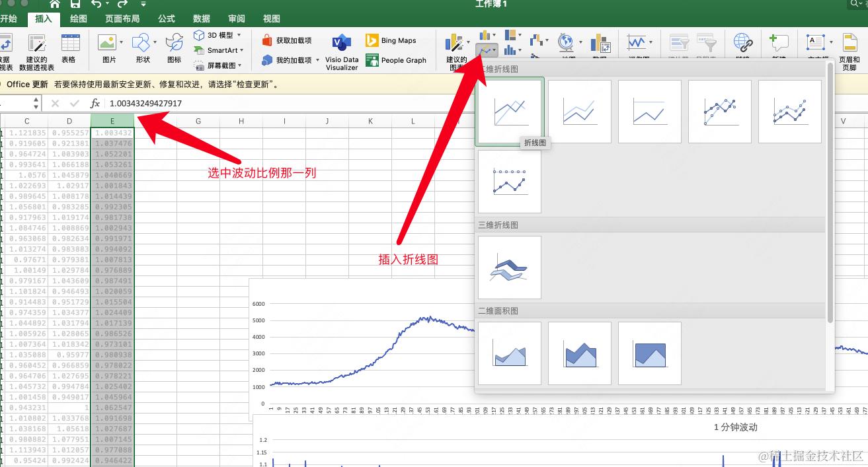The height and width of the screenshot is (467, 868).
Task: Open the People Graph add-in
Action: (396, 60)
